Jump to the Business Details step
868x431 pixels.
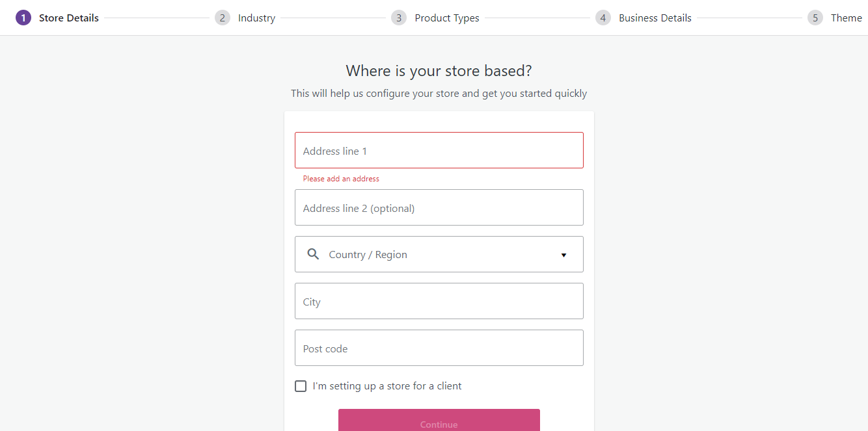tap(655, 18)
